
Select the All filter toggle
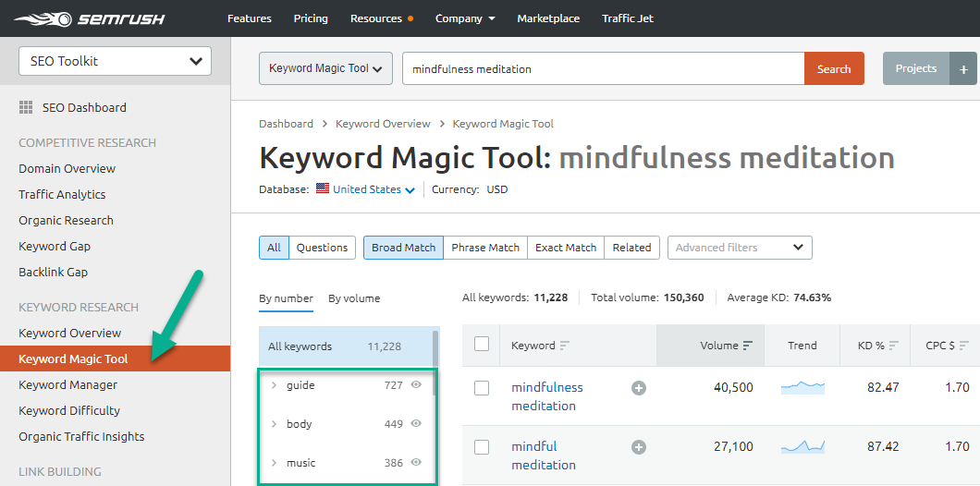pos(274,248)
